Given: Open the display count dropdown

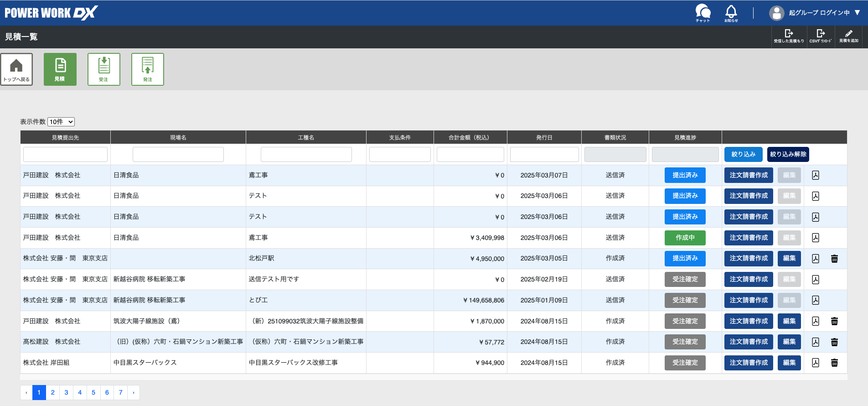Looking at the screenshot, I should click(61, 122).
